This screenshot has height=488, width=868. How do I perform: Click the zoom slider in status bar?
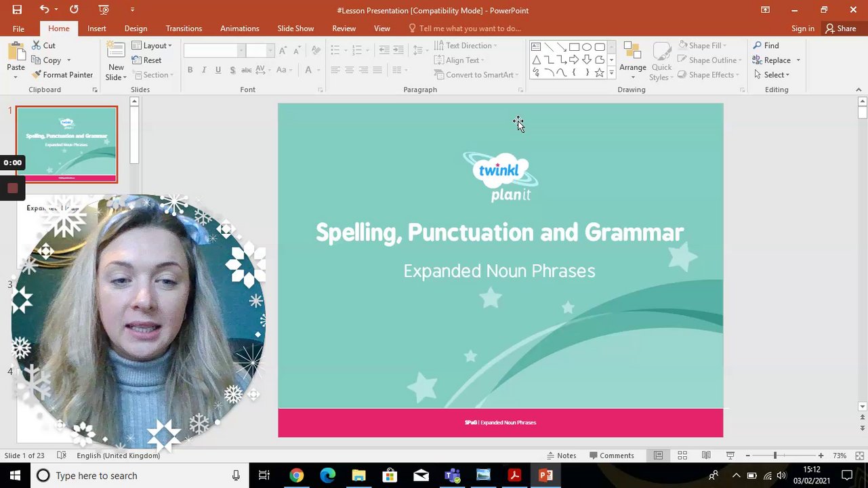tap(775, 455)
